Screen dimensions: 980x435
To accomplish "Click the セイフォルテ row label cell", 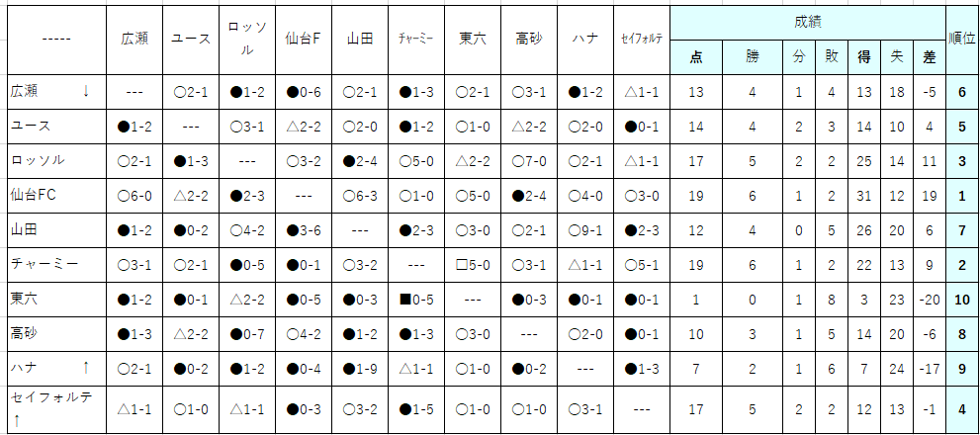I will [56, 409].
